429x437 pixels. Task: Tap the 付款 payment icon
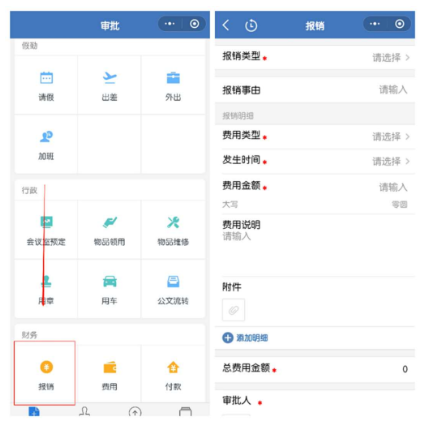173,367
